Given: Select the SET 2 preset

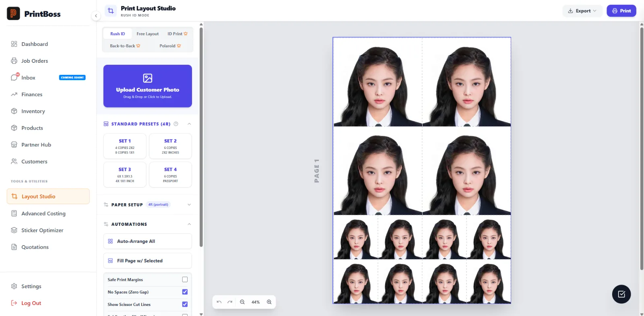Looking at the screenshot, I should (x=170, y=146).
